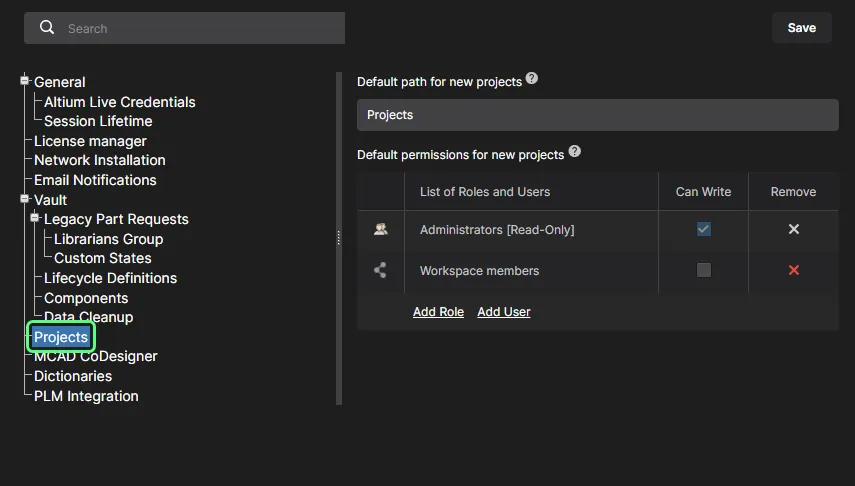Click the Workspace members share icon
This screenshot has height=486, width=855.
click(380, 270)
